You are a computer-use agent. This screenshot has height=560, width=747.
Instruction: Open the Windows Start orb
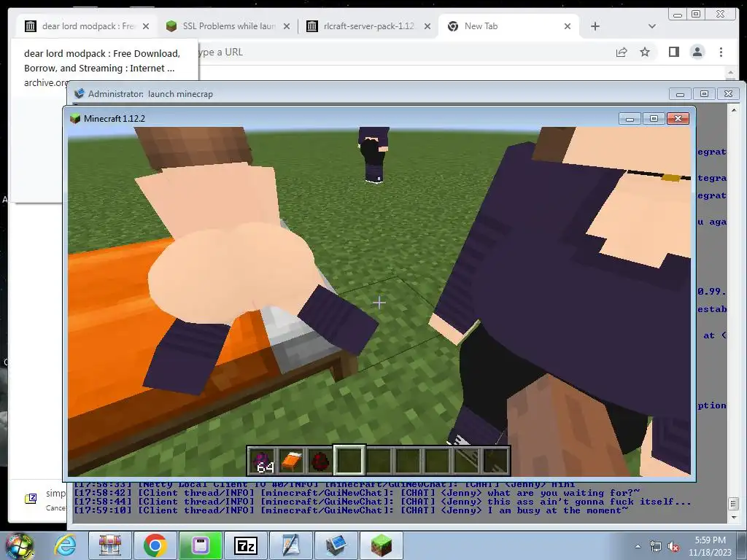tap(18, 545)
